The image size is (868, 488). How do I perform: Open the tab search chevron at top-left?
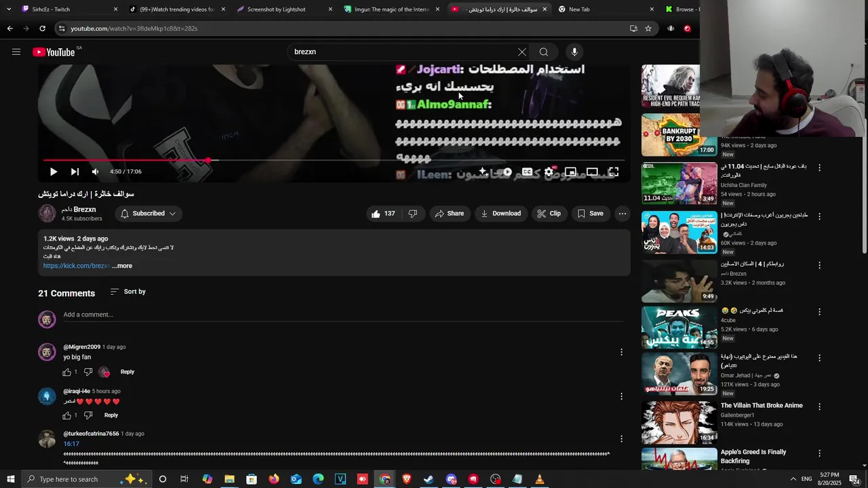(9, 9)
